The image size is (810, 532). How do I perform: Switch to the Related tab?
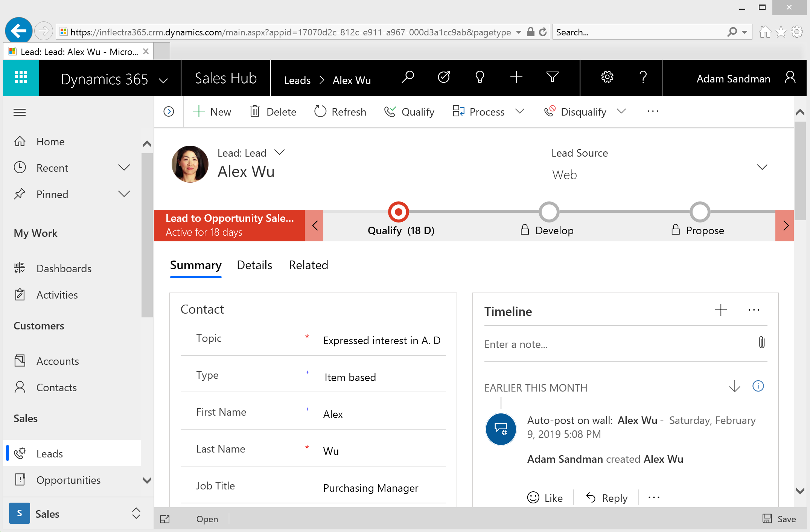(309, 265)
